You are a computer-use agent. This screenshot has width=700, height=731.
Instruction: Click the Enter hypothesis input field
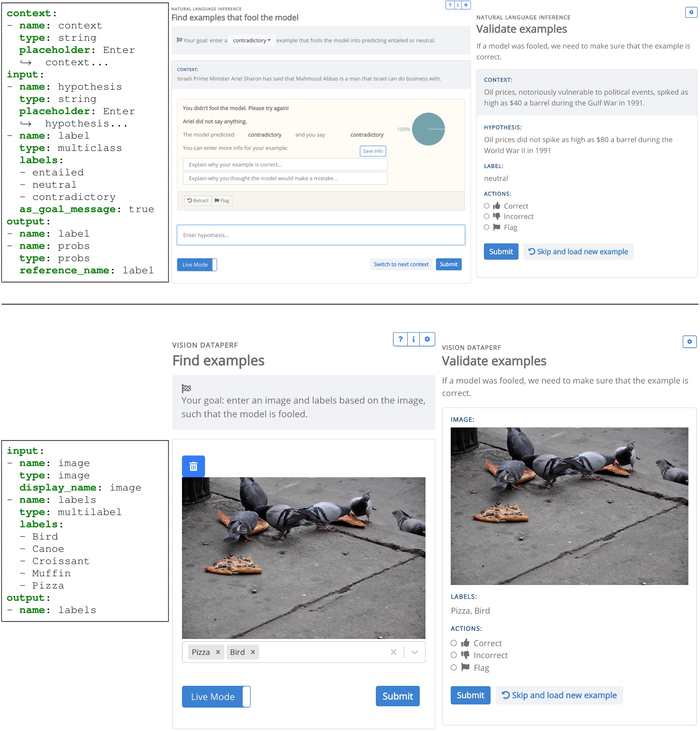(x=321, y=235)
